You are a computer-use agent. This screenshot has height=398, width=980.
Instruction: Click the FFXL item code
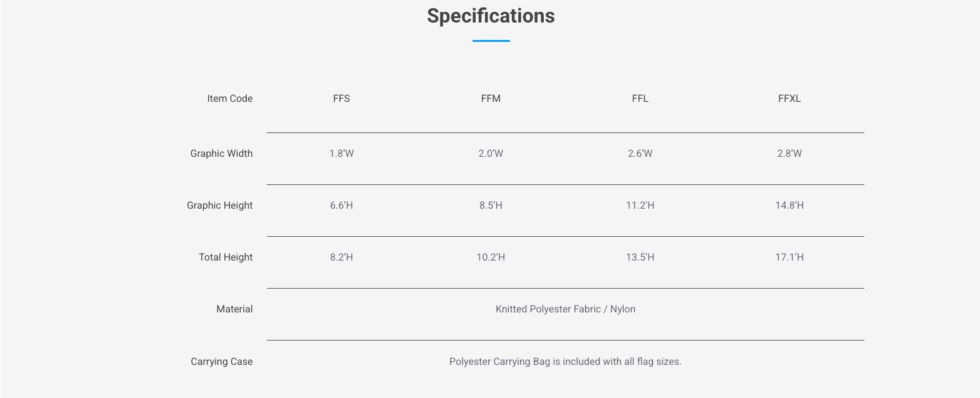[x=789, y=99]
